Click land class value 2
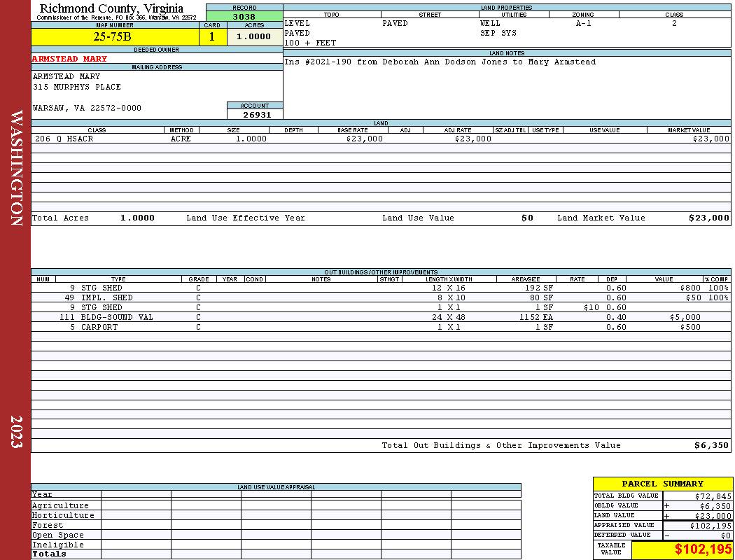 (x=674, y=23)
